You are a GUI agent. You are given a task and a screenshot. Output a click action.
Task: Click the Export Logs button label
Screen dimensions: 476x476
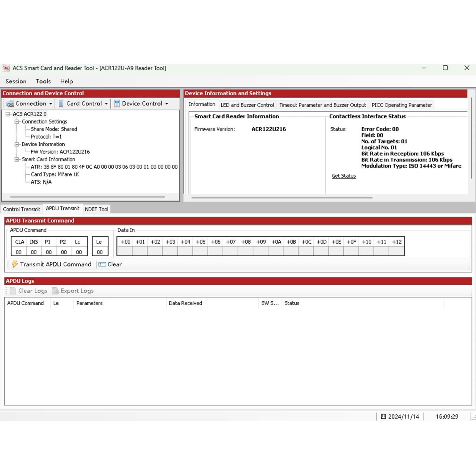click(x=77, y=291)
